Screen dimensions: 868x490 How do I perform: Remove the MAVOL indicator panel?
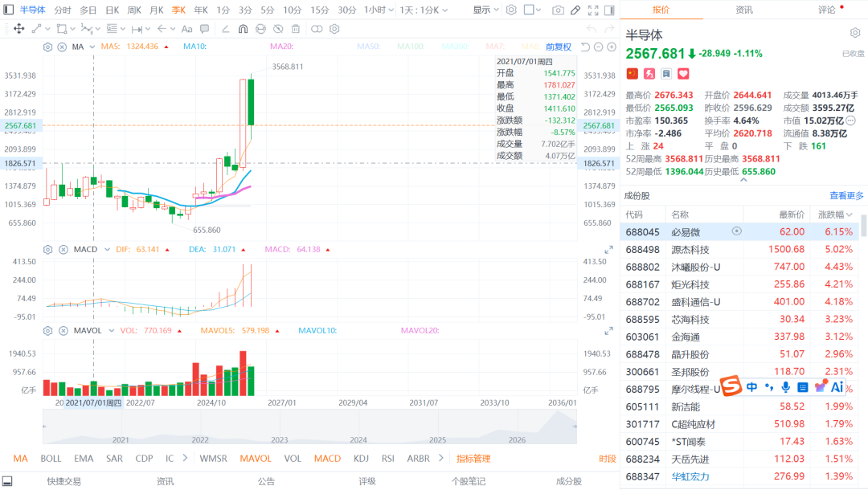(63, 331)
